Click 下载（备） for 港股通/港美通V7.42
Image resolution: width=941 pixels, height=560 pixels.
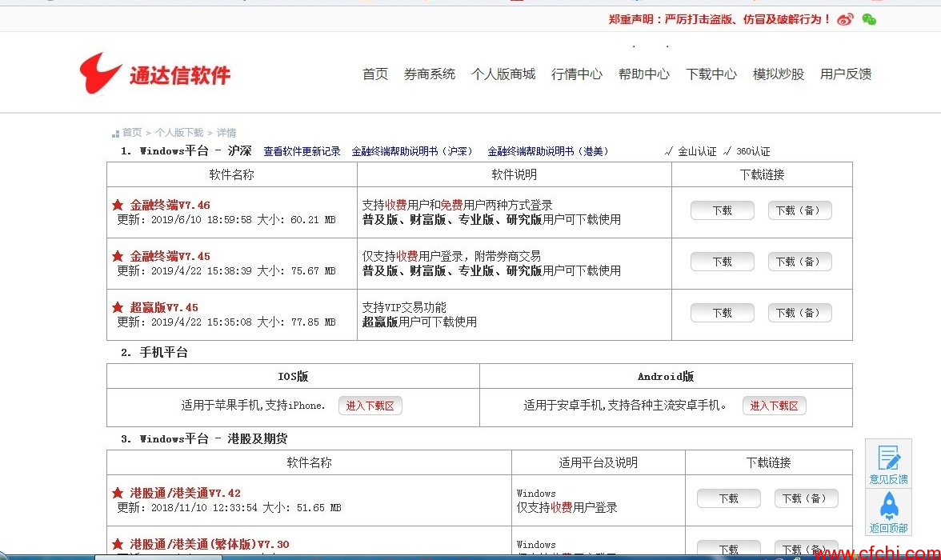806,498
